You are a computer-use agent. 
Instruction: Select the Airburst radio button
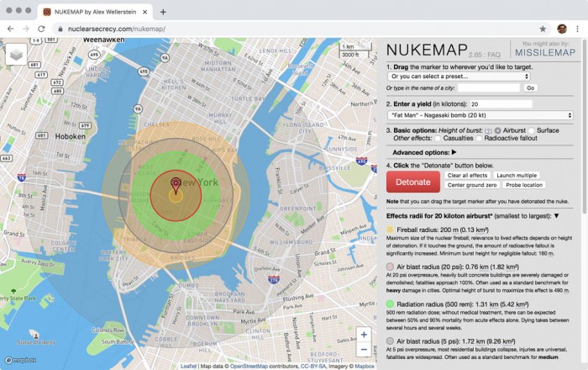[x=498, y=130]
